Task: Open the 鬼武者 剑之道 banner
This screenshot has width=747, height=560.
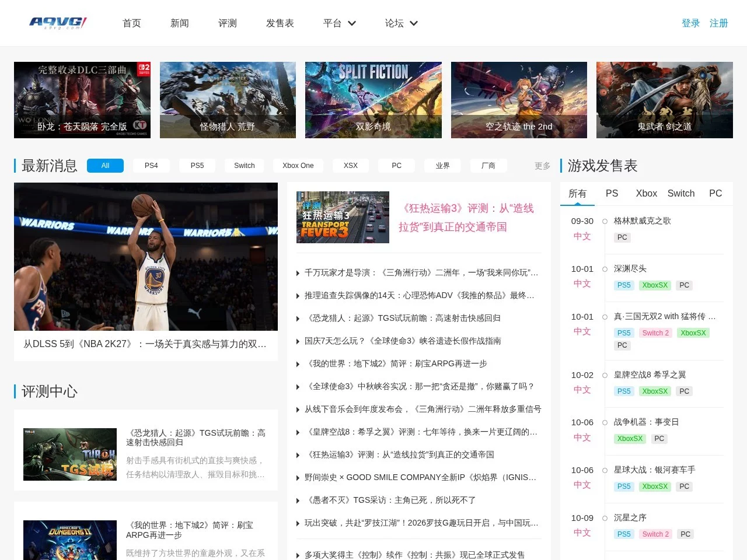Action: [x=665, y=100]
